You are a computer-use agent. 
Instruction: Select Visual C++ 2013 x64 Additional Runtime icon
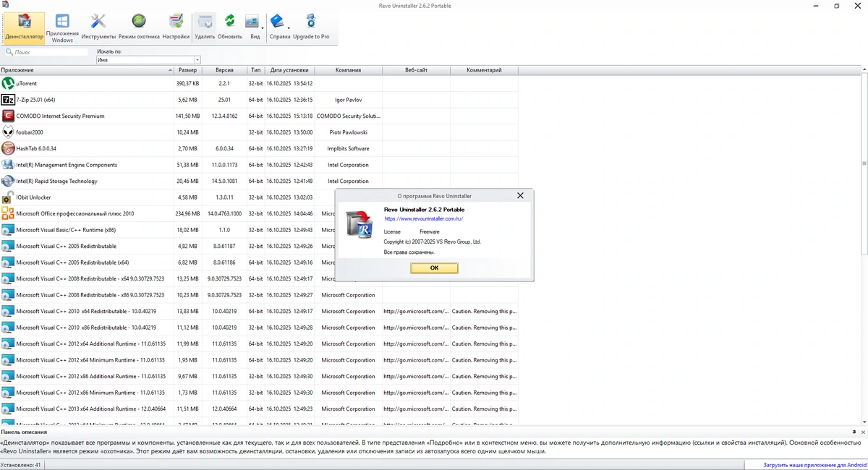point(8,409)
